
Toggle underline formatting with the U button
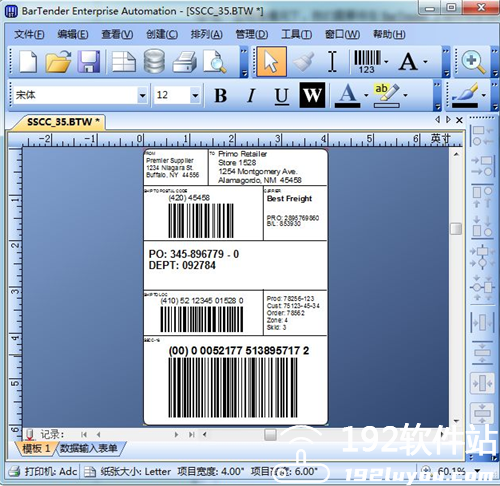pyautogui.click(x=282, y=96)
